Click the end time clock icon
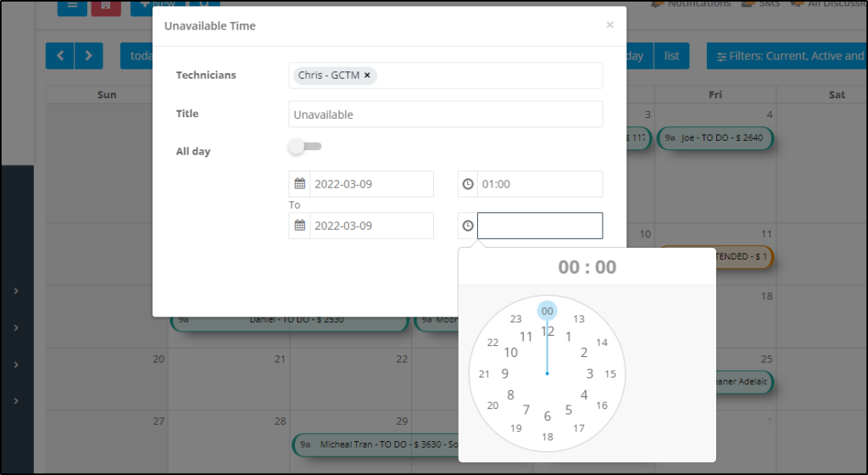Viewport: 868px width, 475px height. point(468,226)
